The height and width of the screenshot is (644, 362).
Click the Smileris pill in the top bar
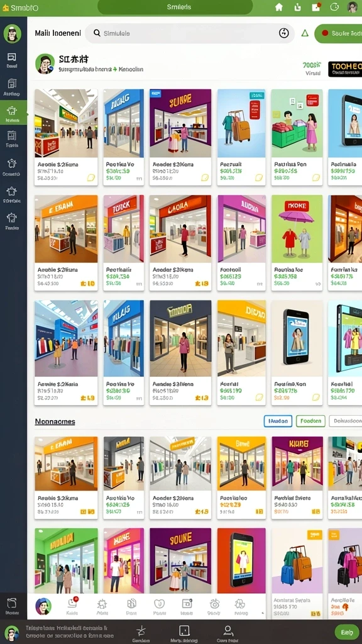[175, 7]
